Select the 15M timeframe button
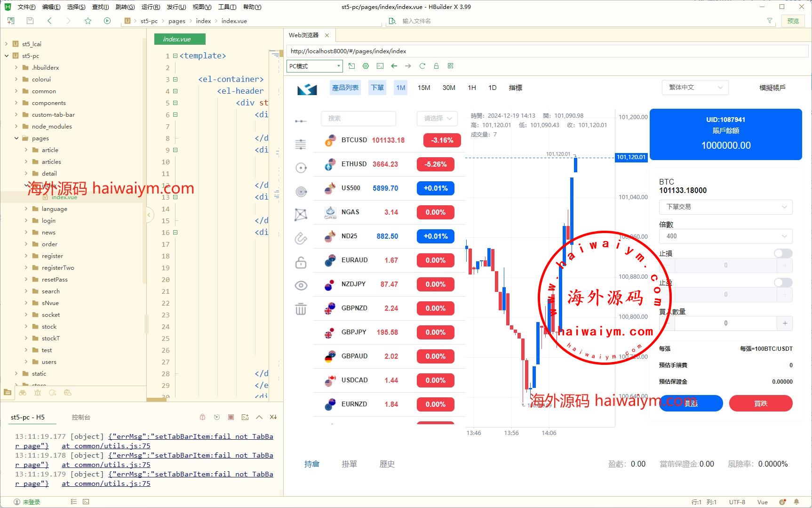Screen dimensions: 812x508 [x=423, y=88]
